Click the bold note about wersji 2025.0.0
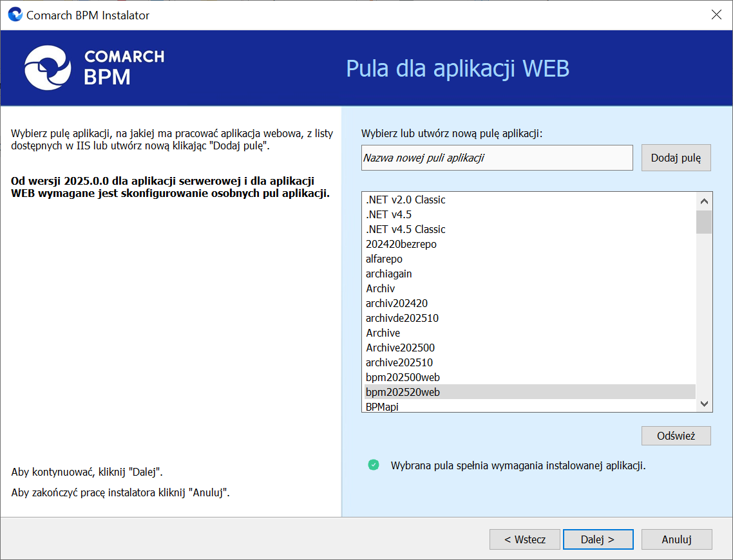733x560 pixels. [x=170, y=187]
